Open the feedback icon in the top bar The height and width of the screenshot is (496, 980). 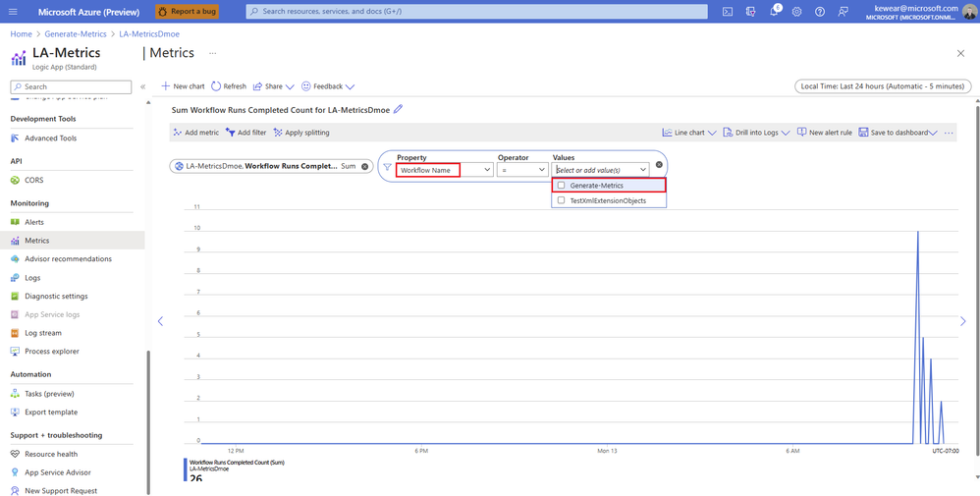click(844, 11)
